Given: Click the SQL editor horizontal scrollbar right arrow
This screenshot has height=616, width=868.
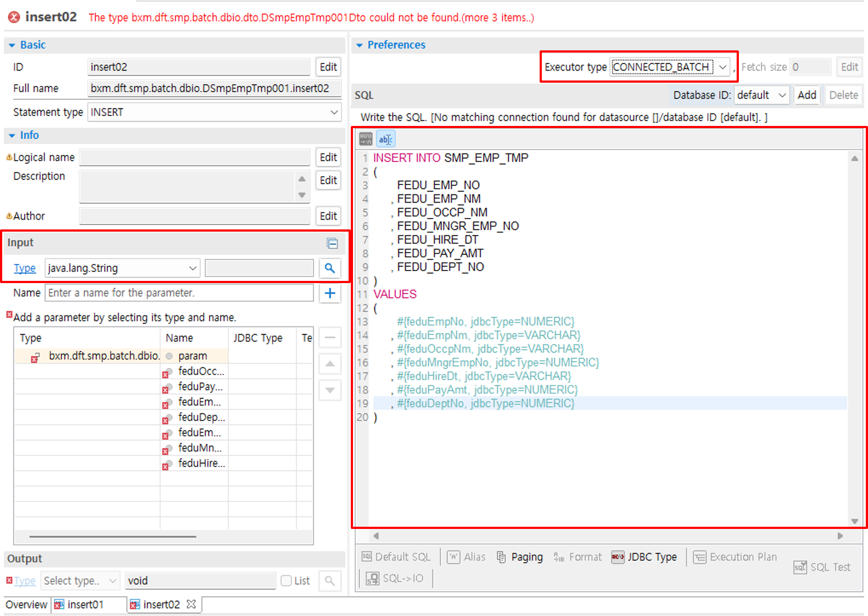Looking at the screenshot, I should (840, 536).
